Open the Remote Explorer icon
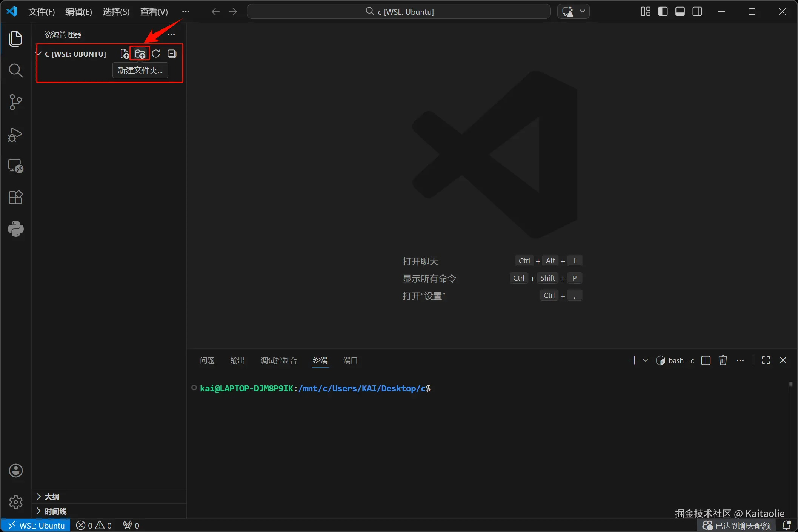The height and width of the screenshot is (532, 798). coord(15,166)
